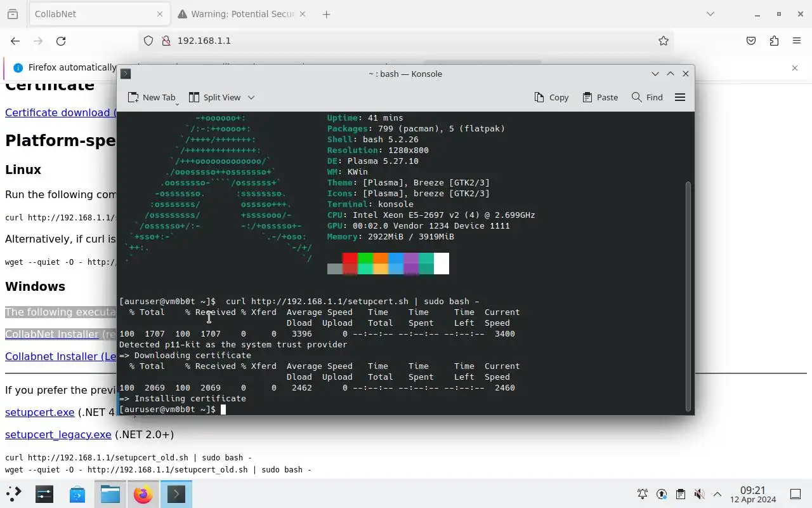This screenshot has width=812, height=508.
Task: Click the 'Uptime: 41 mins' terminal line
Action: (365, 118)
